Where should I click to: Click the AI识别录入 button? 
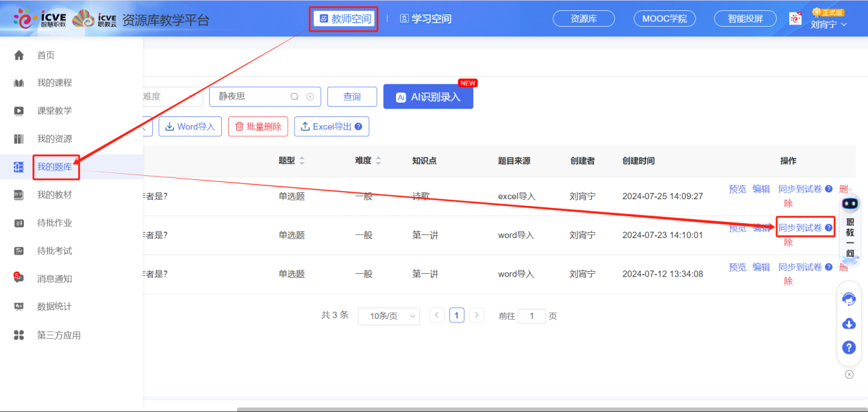coord(428,97)
